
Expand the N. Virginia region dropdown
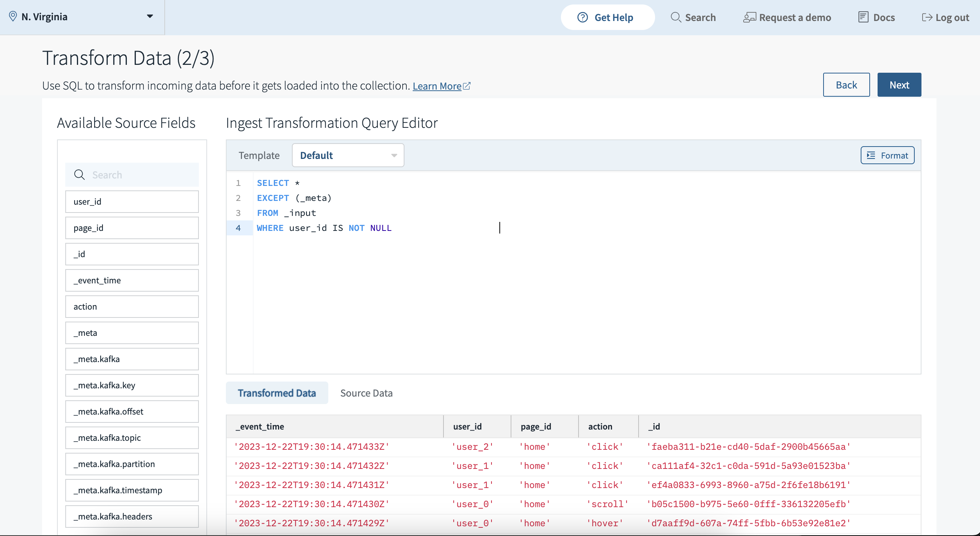(150, 16)
